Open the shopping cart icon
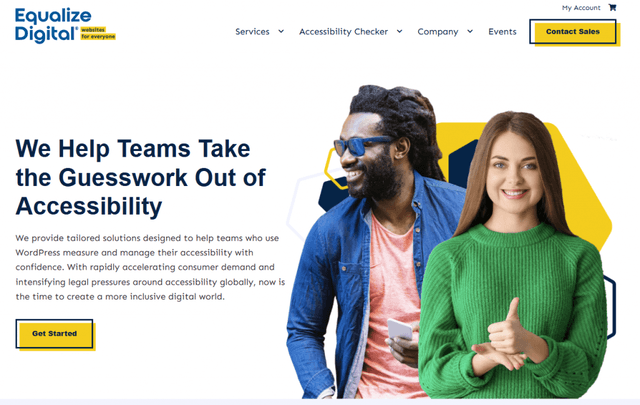Viewport: 640px width, 405px height. click(612, 7)
